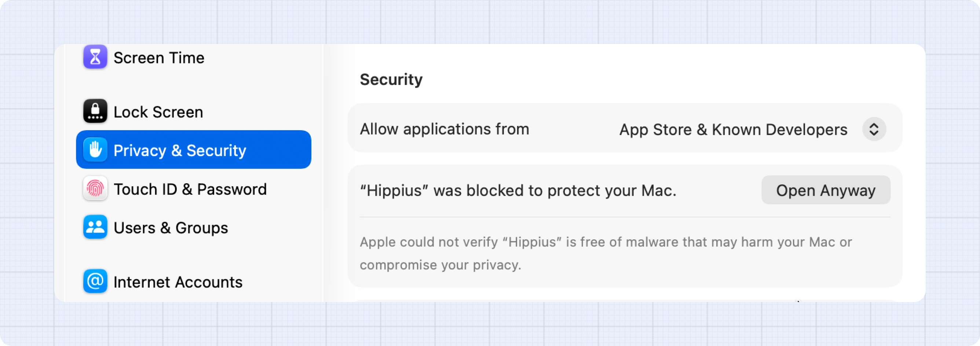Viewport: 980px width, 346px height.
Task: Click the chevron on Allow applications from
Action: (x=874, y=129)
